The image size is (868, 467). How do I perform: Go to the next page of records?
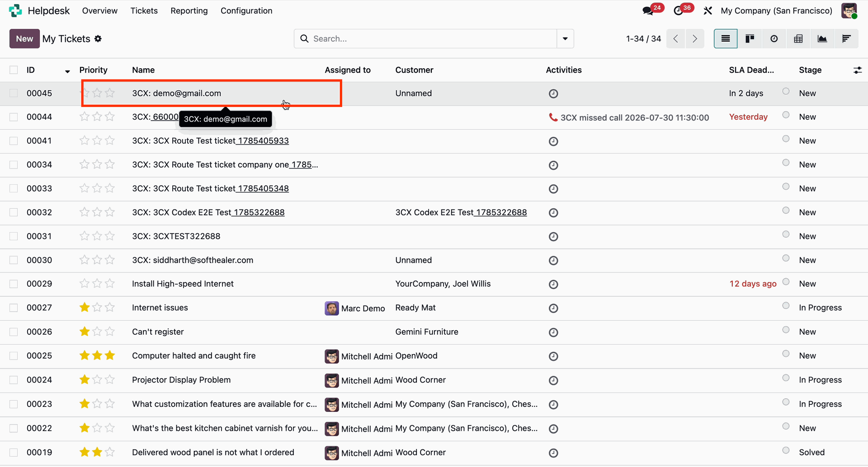(x=695, y=39)
